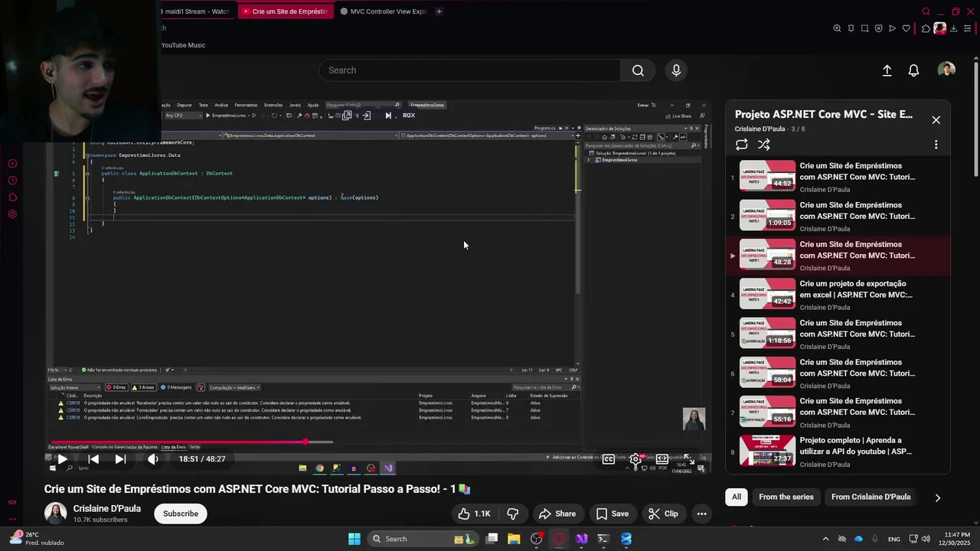The height and width of the screenshot is (551, 980).
Task: Play the YouTube video
Action: click(x=63, y=459)
